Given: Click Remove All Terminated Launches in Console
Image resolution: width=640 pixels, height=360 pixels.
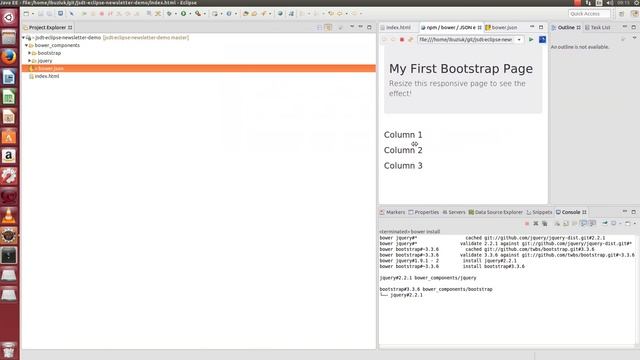Looking at the screenshot, I should [x=544, y=224].
